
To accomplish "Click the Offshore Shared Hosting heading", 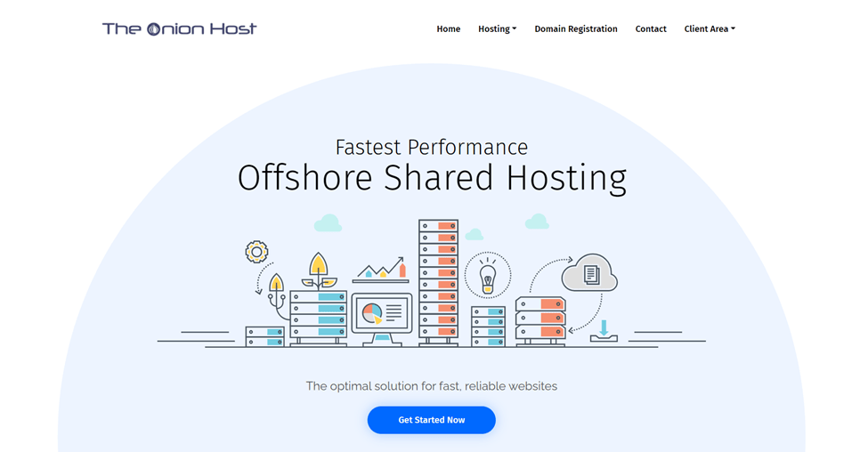I will tap(432, 178).
